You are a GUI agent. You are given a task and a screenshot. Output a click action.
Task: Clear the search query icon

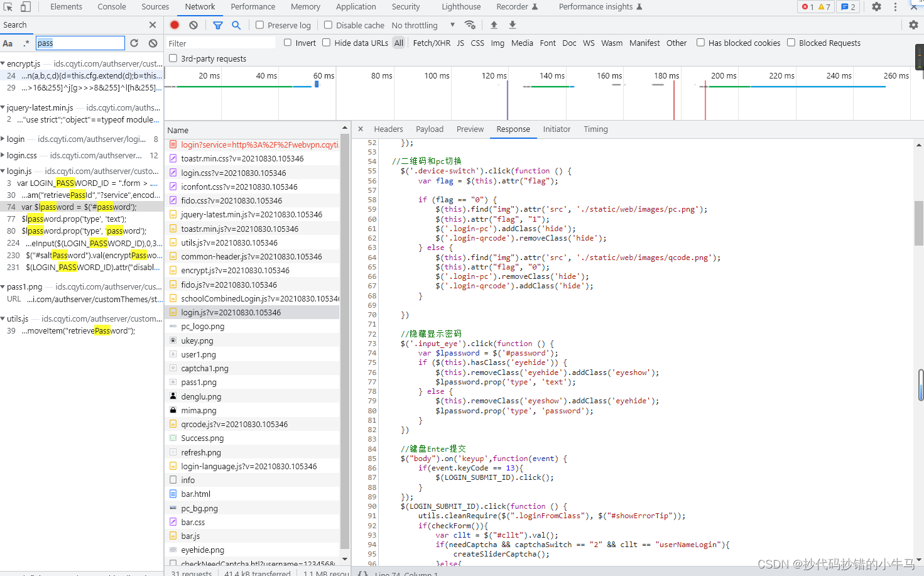pos(153,43)
